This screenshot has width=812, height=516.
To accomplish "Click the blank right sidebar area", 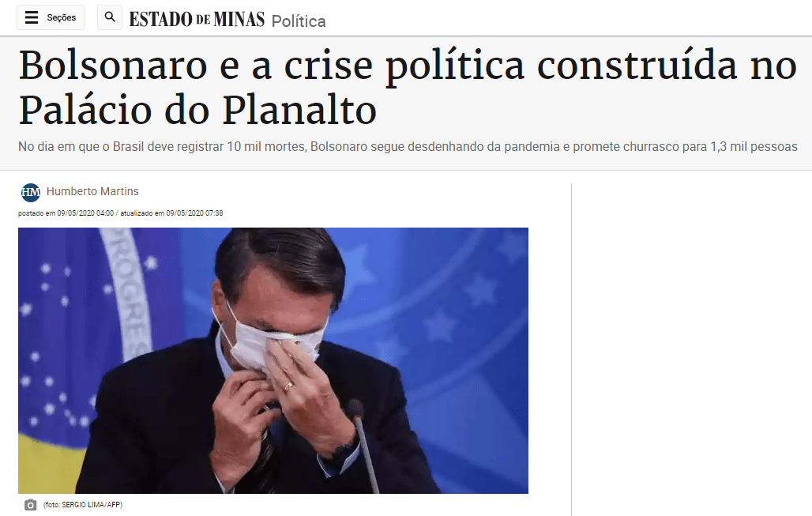I will pyautogui.click(x=692, y=349).
